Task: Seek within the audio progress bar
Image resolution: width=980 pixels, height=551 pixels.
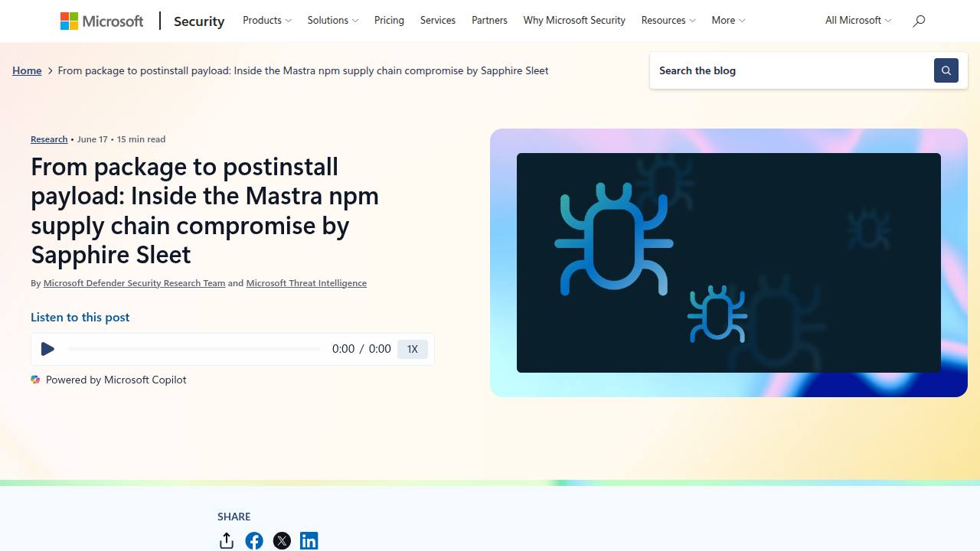Action: point(194,349)
